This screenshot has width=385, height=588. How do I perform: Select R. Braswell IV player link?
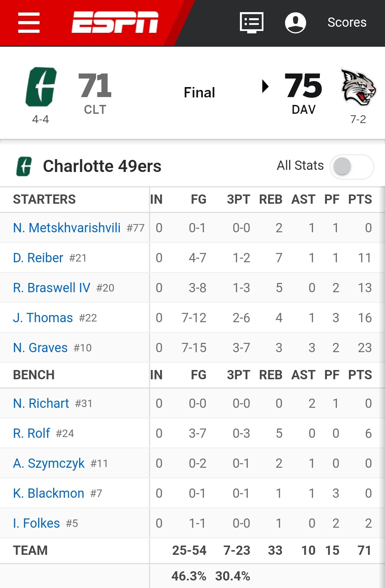coord(52,288)
